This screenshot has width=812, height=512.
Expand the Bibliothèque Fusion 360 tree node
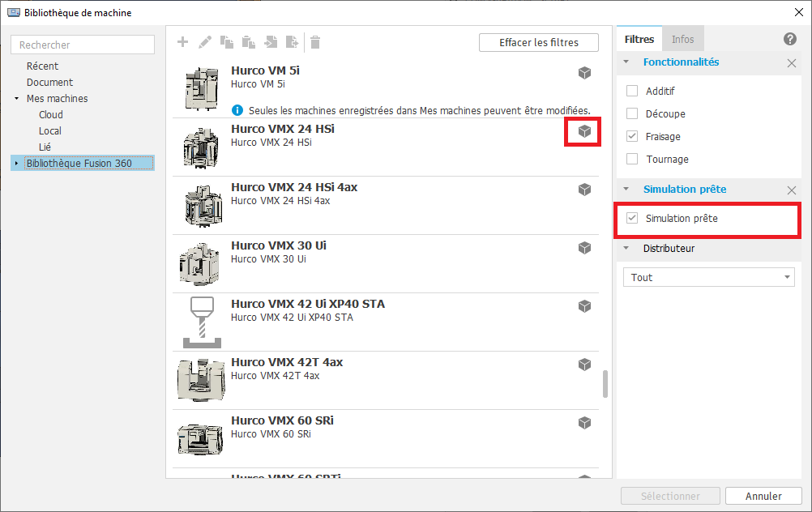click(x=16, y=164)
